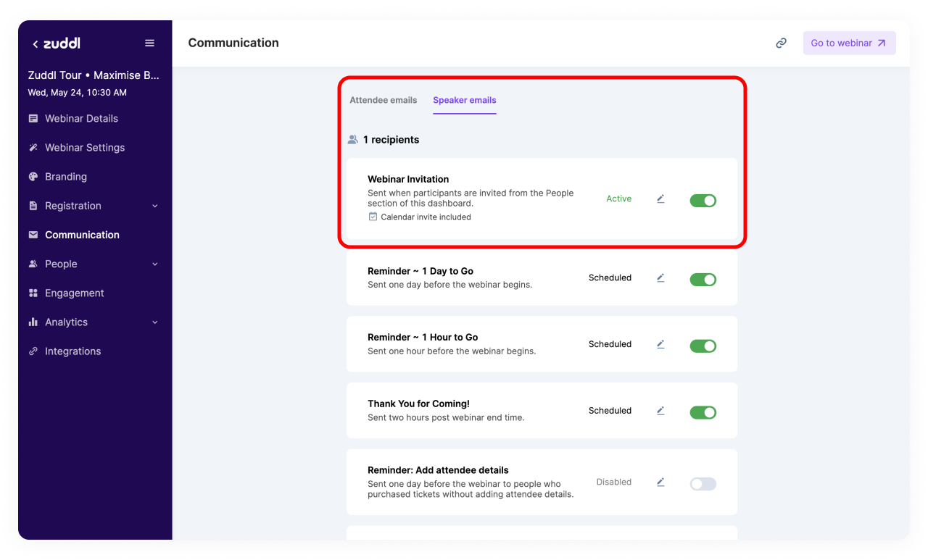Click the back arrow beside zuddl logo
The image size is (928, 560).
pos(35,44)
